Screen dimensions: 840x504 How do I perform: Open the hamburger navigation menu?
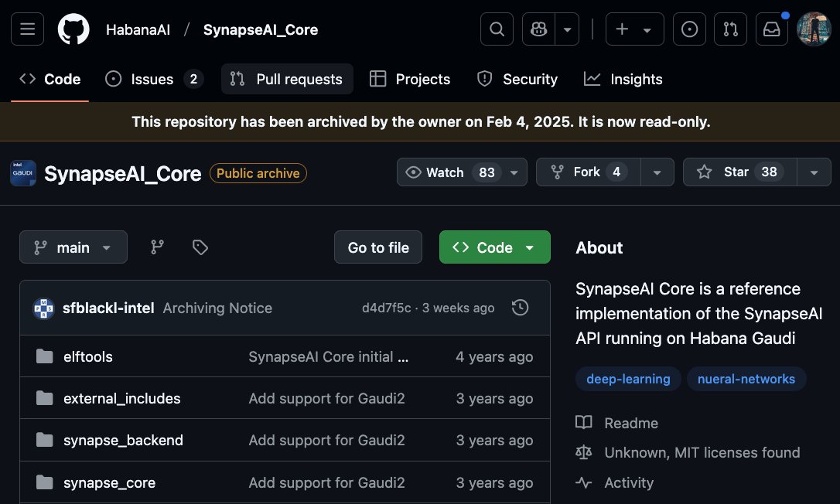point(27,29)
